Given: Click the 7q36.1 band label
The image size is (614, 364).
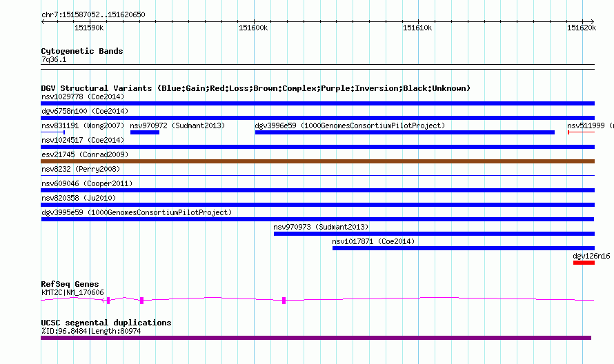Looking at the screenshot, I should [x=54, y=59].
